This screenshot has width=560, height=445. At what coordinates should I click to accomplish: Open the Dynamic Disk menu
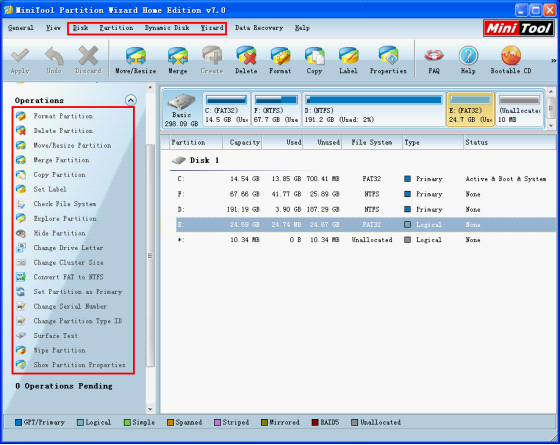[x=167, y=28]
